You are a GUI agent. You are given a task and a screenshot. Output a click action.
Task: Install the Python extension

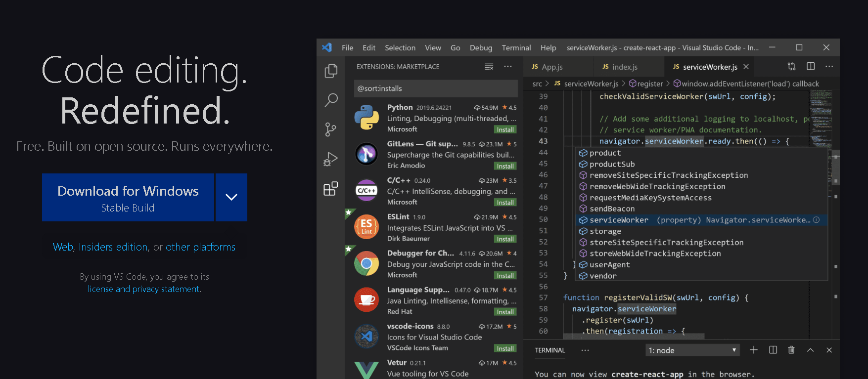coord(505,129)
